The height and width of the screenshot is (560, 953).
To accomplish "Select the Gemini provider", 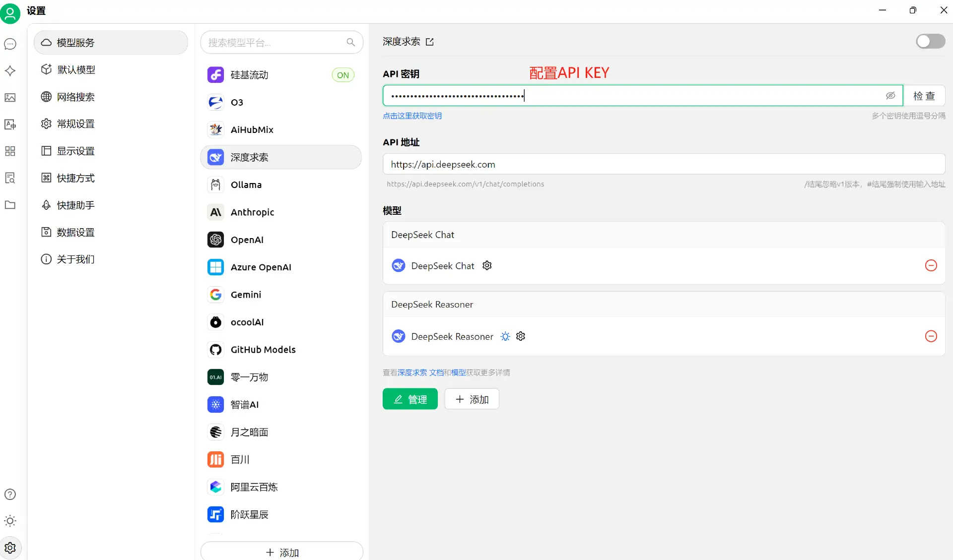I will coord(281,295).
